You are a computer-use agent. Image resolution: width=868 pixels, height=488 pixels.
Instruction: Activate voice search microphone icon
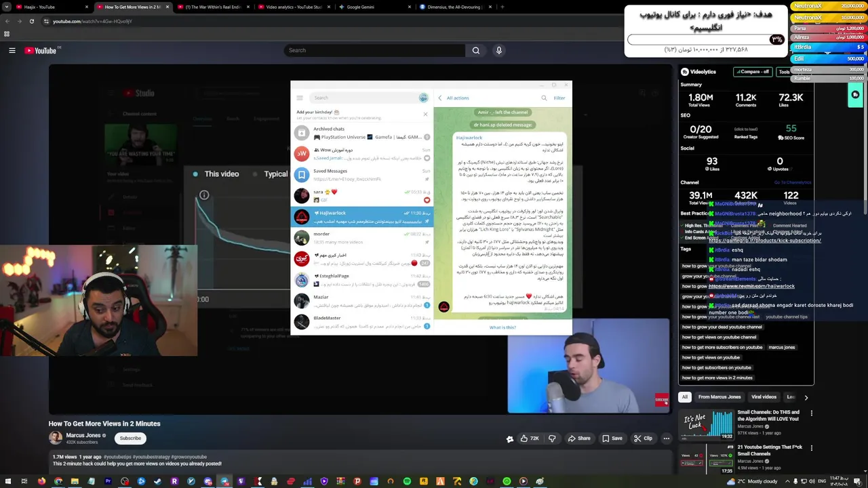(499, 50)
